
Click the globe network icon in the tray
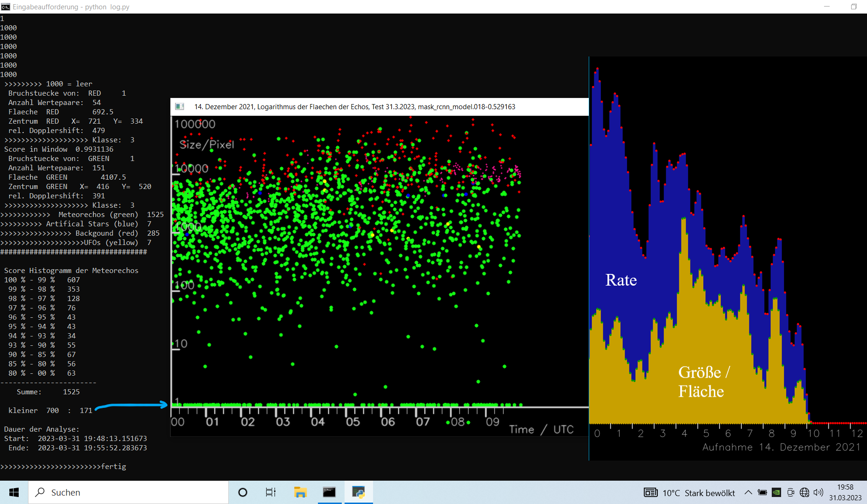tap(804, 492)
